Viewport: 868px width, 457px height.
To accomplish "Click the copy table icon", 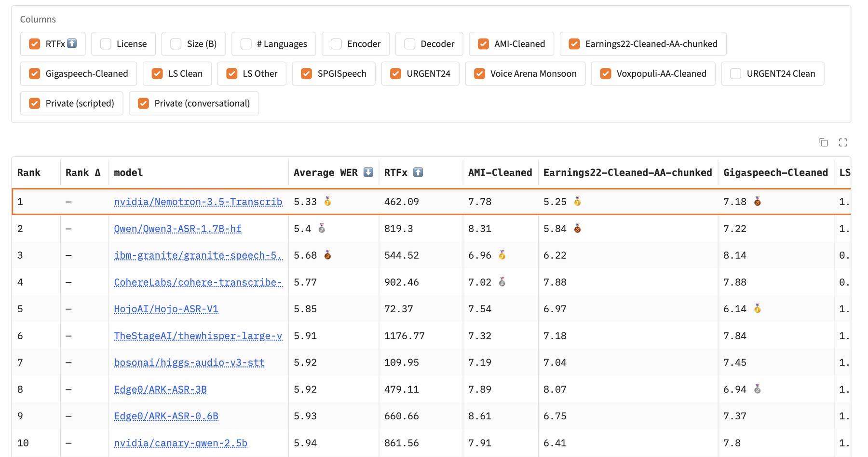I will point(824,142).
